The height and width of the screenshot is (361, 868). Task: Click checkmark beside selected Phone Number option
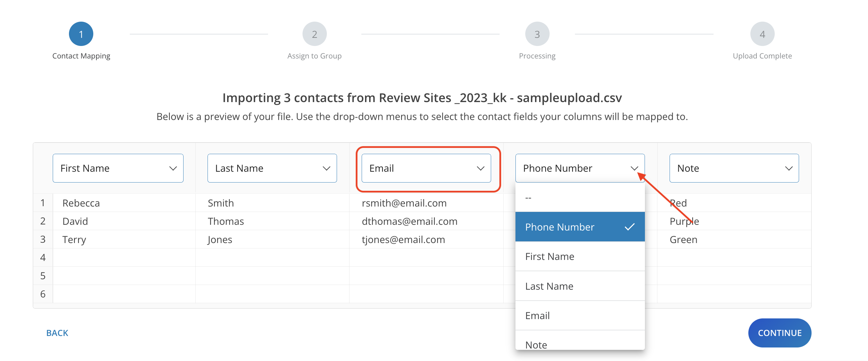(x=629, y=227)
